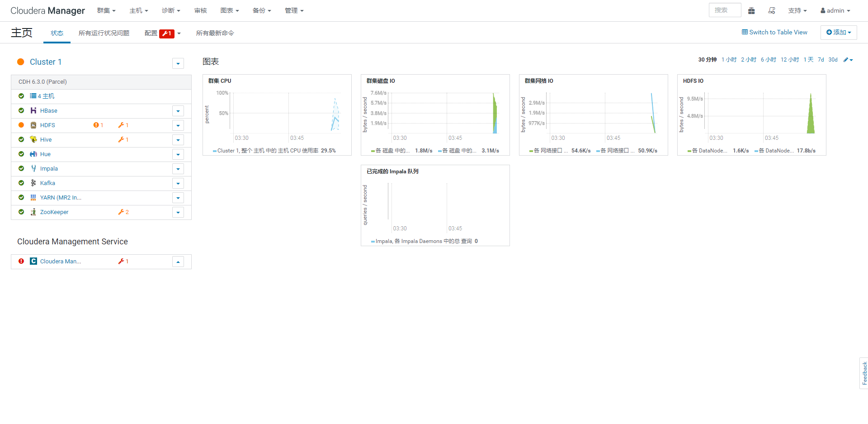Open the chart edit pencil dropdown

point(848,60)
